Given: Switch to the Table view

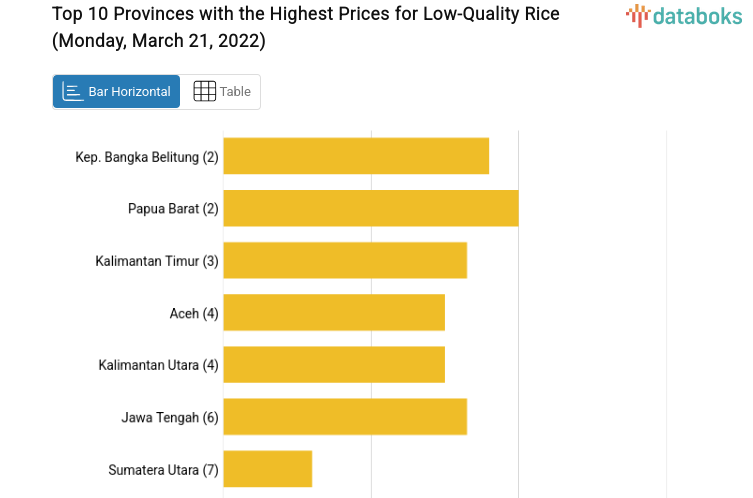Looking at the screenshot, I should pos(221,91).
